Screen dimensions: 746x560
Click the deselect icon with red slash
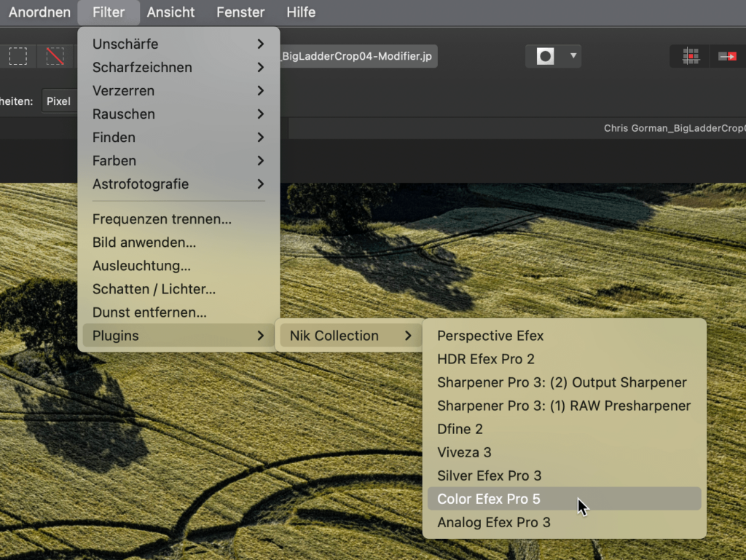(x=55, y=56)
